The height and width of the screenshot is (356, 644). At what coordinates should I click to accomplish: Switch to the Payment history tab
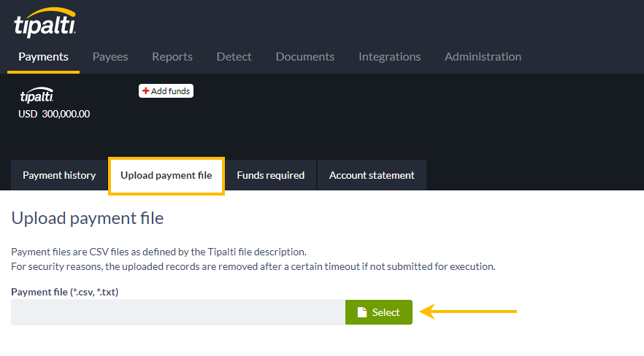click(x=59, y=175)
